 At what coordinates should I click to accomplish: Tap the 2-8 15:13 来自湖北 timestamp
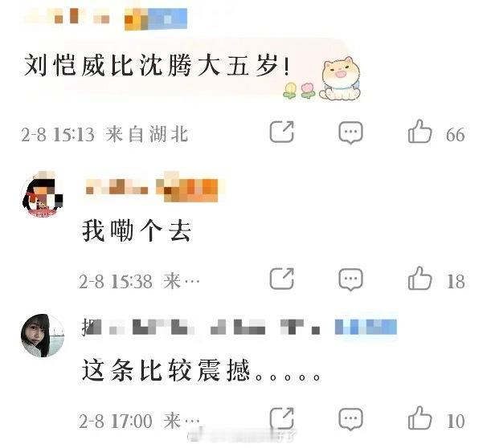[104, 134]
